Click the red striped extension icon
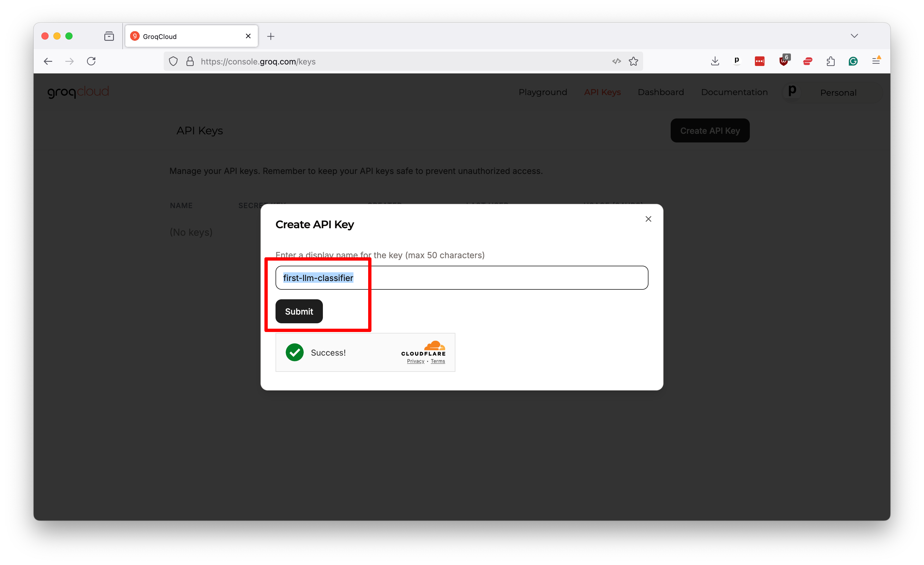 (x=808, y=61)
